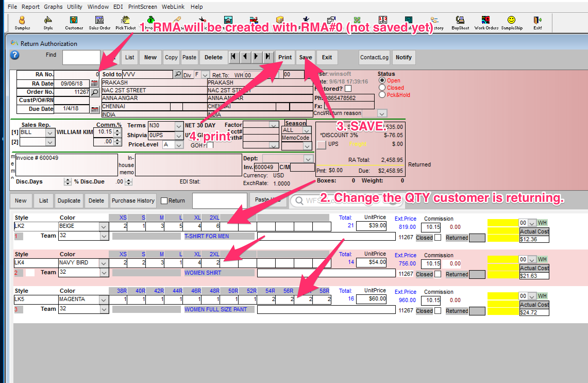Check the Return checkbox

164,201
